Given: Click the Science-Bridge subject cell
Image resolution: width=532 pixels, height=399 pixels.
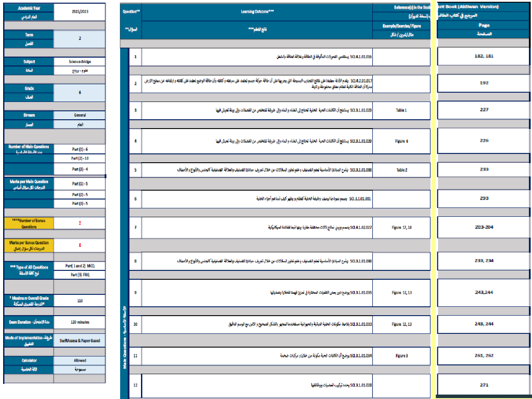Looking at the screenshot, I should pyautogui.click(x=80, y=62).
